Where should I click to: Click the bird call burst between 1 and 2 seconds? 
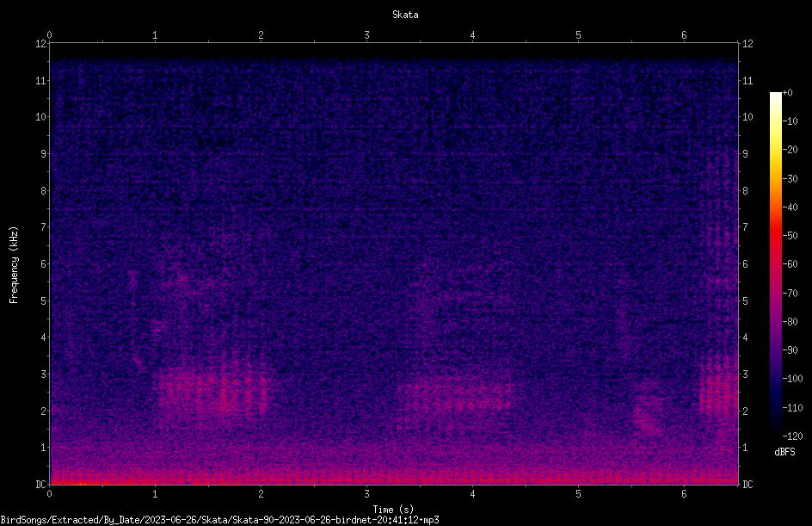pyautogui.click(x=212, y=391)
